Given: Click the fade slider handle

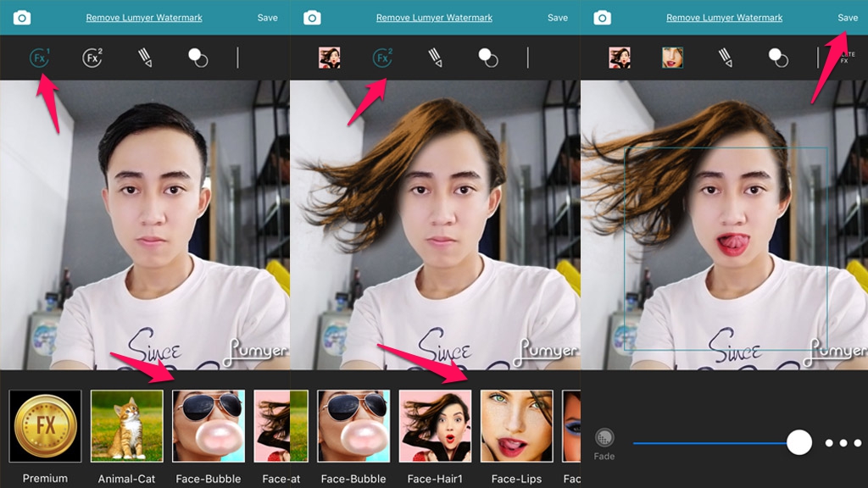Looking at the screenshot, I should point(798,442).
